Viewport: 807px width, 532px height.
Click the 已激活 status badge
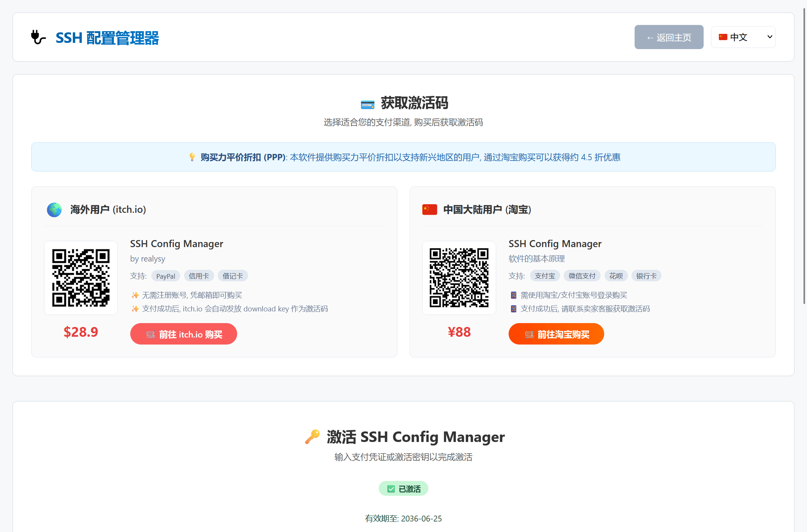pos(403,489)
